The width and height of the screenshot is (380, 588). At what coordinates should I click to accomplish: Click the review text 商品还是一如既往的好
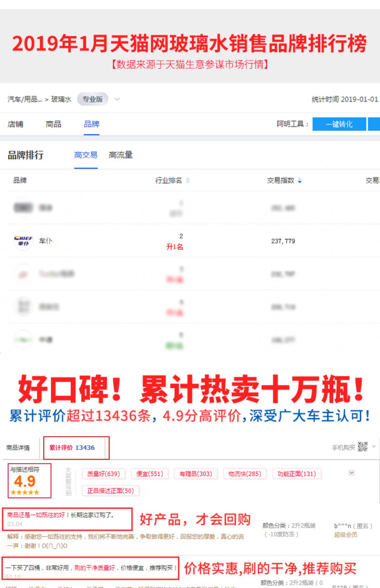36,515
